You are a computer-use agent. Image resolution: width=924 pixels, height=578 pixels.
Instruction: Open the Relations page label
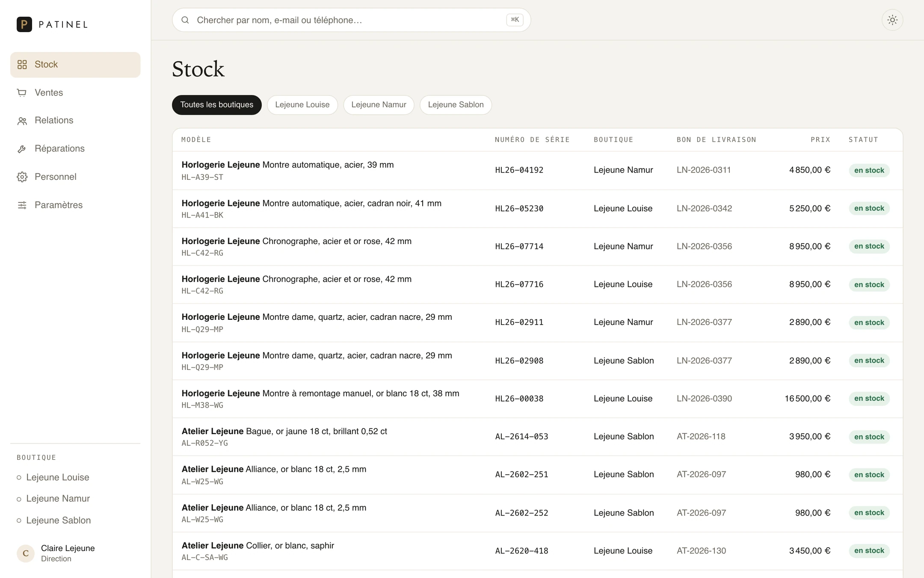54,120
